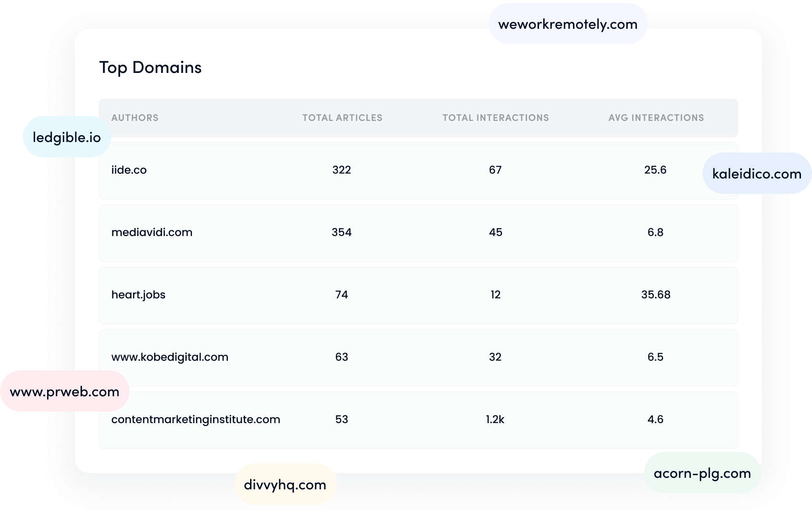Select the divvyhq.com bubble
The height and width of the screenshot is (521, 812).
(285, 485)
